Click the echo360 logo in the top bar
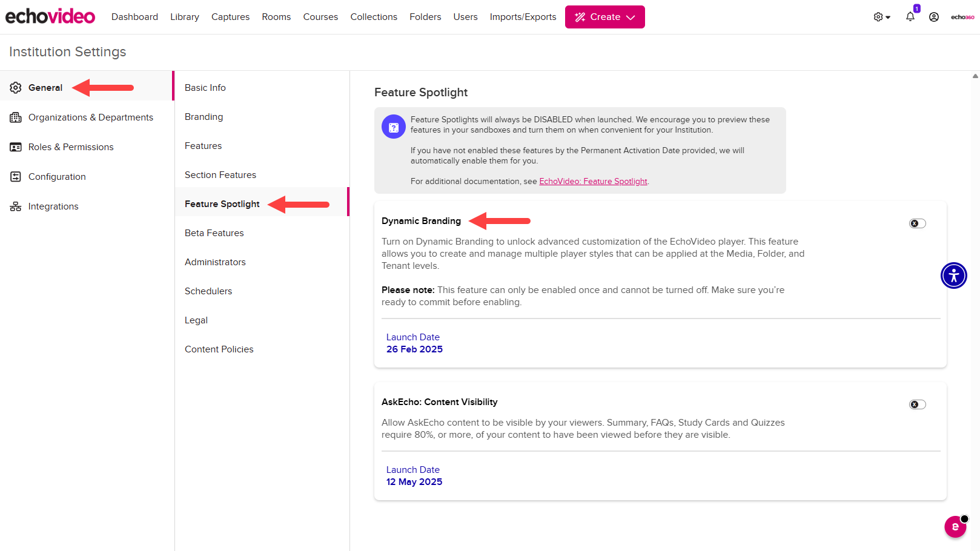 point(962,16)
